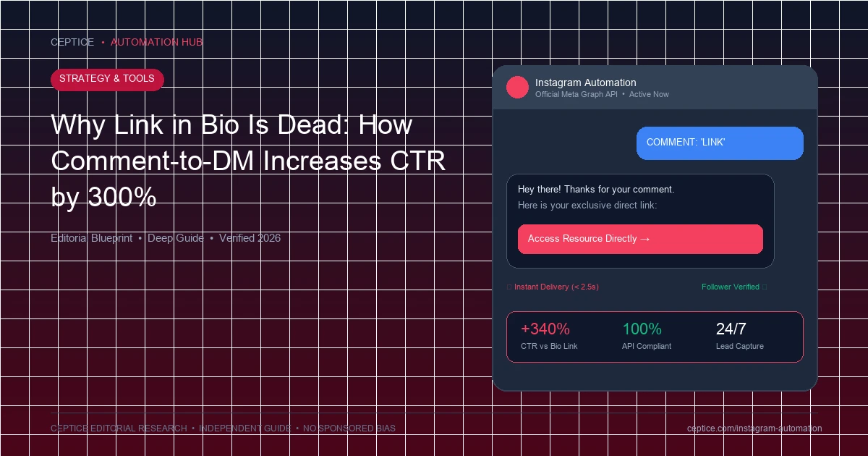Viewport: 868px width, 456px height.
Task: Click the Access Resource Directly button
Action: pyautogui.click(x=640, y=239)
